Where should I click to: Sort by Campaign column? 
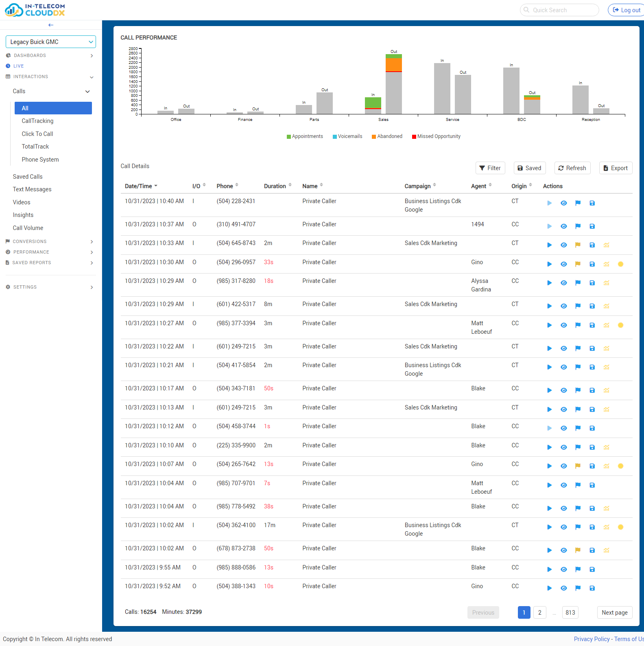point(420,186)
